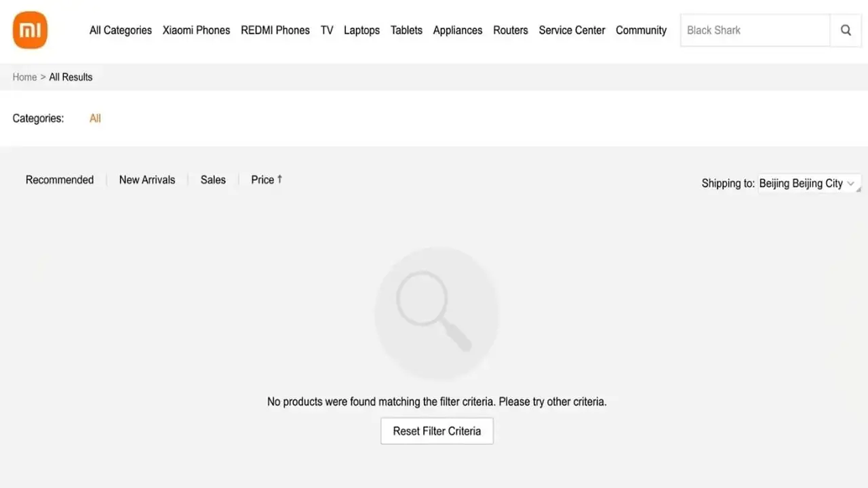View Appliances in the top navigation
The height and width of the screenshot is (488, 868).
click(458, 30)
